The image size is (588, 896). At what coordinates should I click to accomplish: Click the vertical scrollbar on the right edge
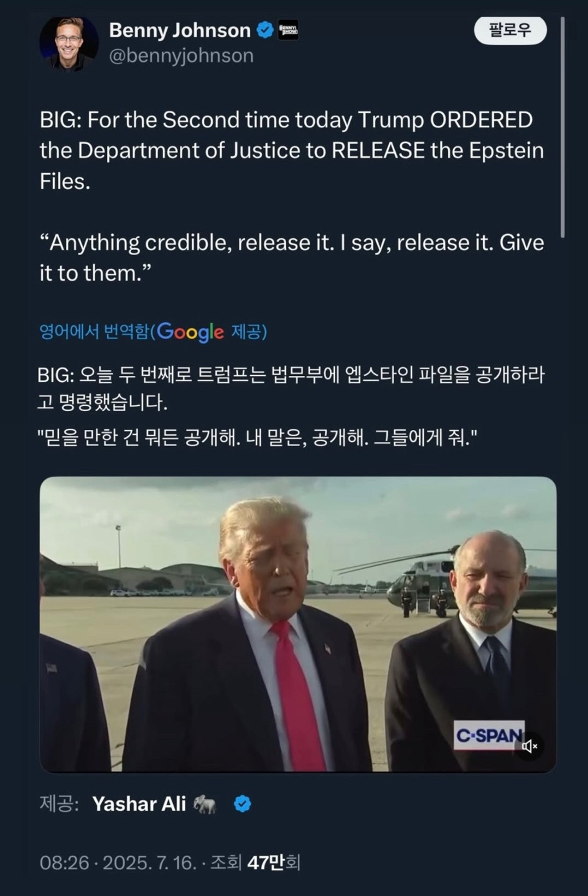pos(562,128)
